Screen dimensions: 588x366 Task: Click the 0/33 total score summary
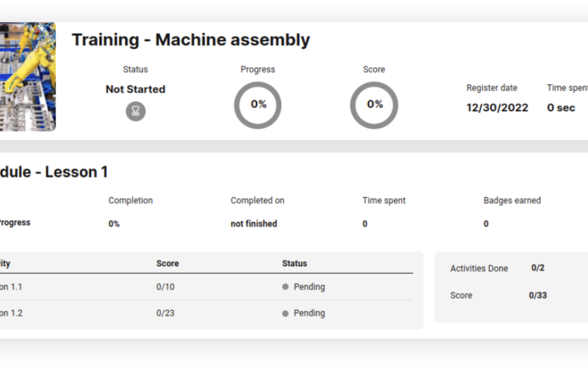pos(537,295)
